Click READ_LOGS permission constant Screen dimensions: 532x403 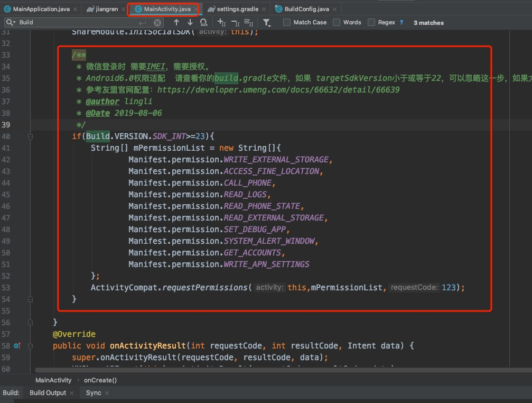click(245, 195)
